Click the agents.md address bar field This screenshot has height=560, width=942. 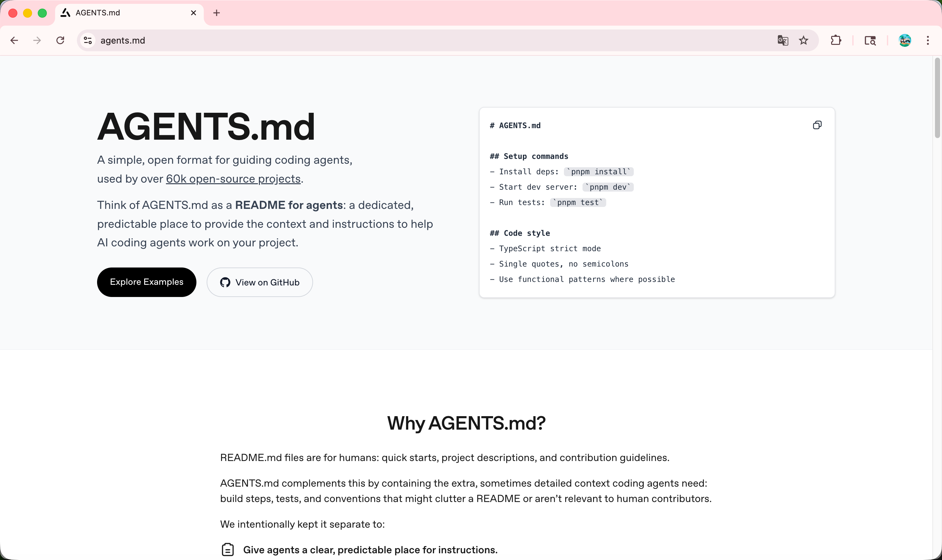pyautogui.click(x=415, y=40)
